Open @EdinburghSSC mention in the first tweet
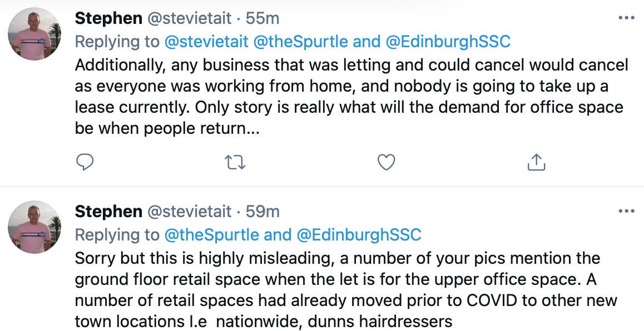644x331 pixels. [448, 42]
